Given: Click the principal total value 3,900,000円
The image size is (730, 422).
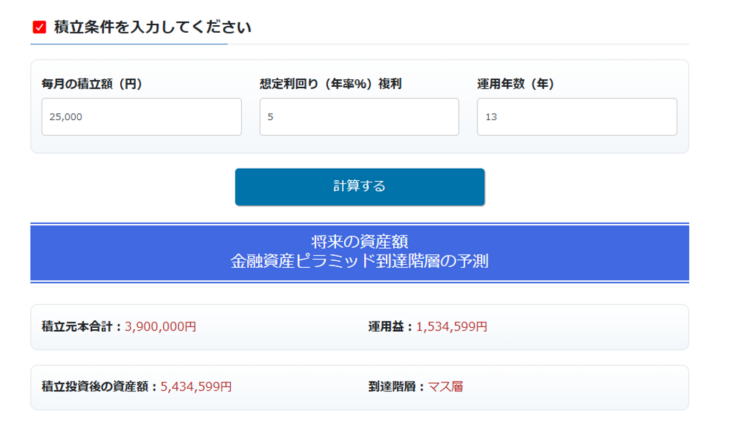Looking at the screenshot, I should click(x=160, y=327).
